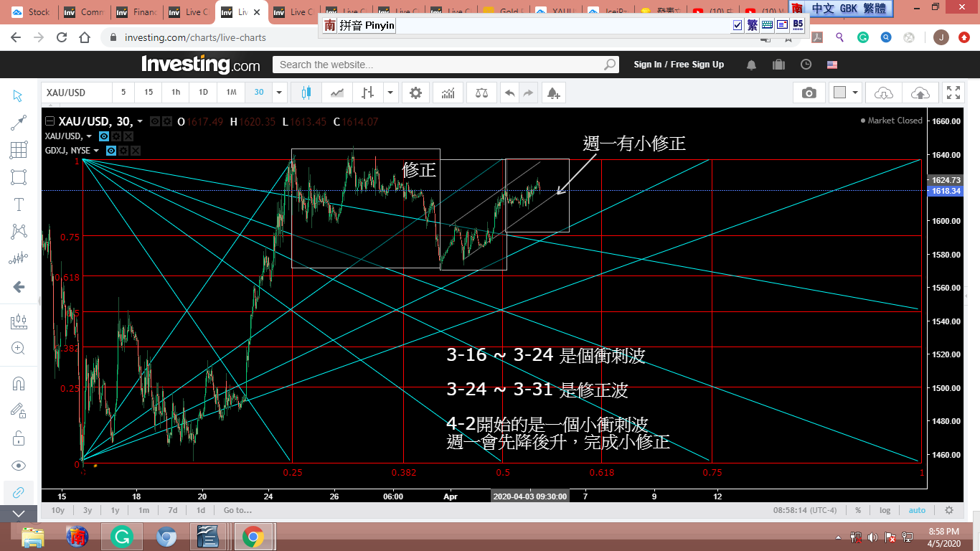Open chart properties gear in toolbar
The image size is (980, 551).
(x=415, y=93)
